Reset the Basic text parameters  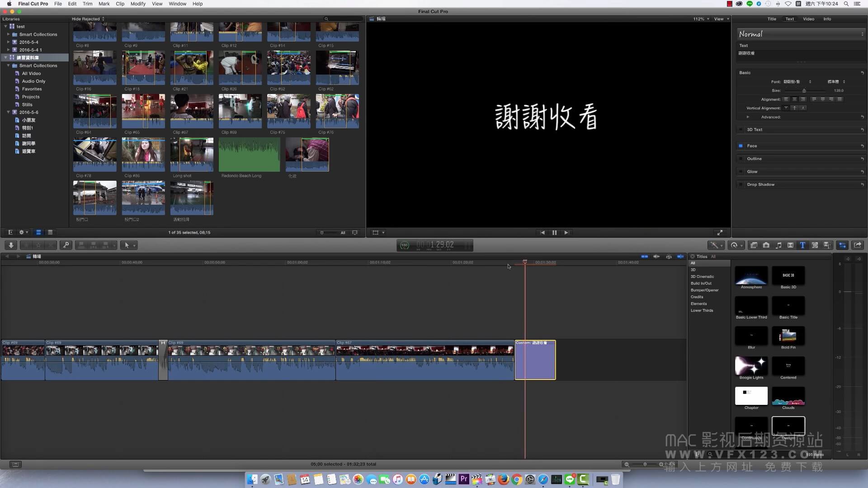coord(862,73)
